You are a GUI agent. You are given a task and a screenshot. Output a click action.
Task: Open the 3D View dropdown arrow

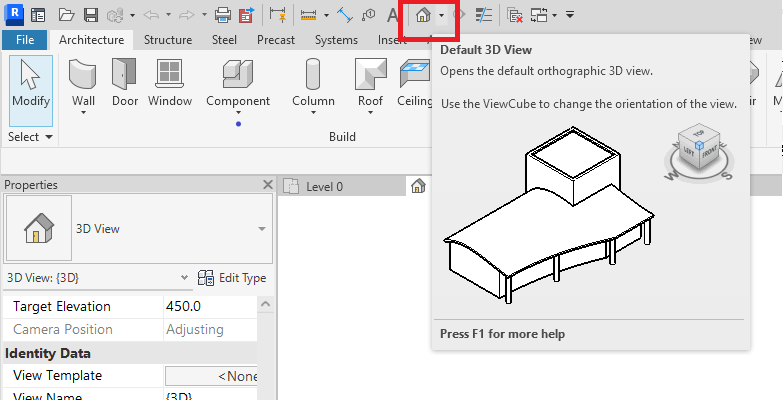[441, 15]
